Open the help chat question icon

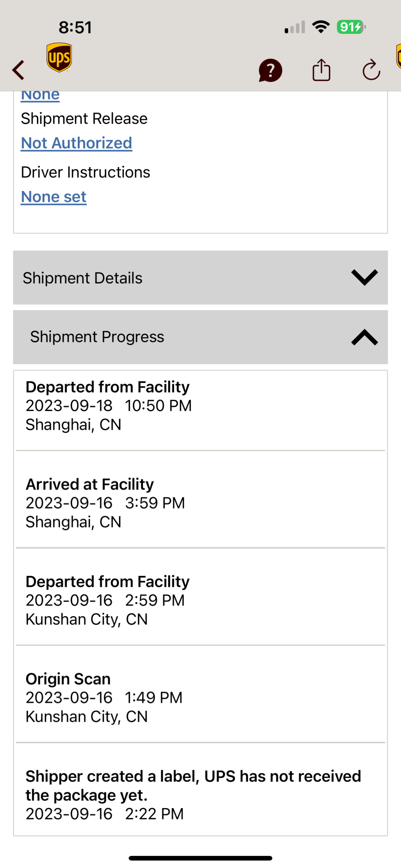270,70
